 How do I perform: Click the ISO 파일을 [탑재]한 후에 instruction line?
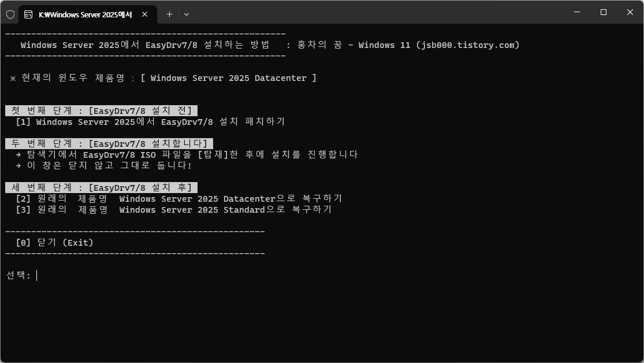click(x=187, y=154)
